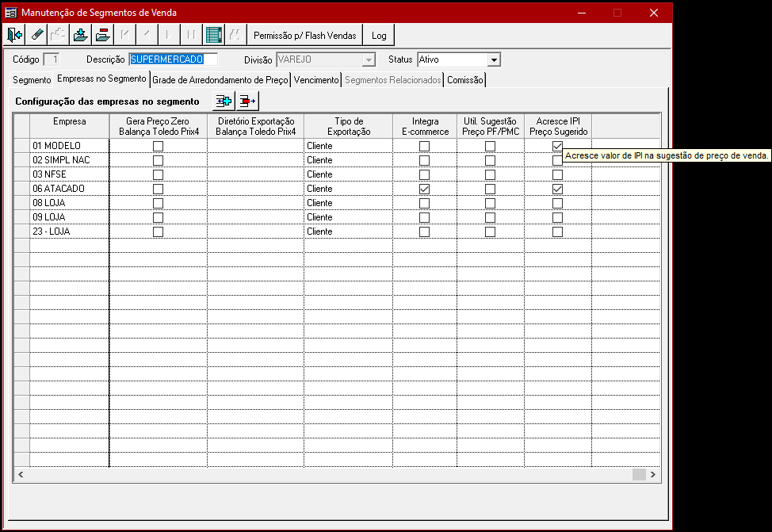Image resolution: width=772 pixels, height=532 pixels.
Task: Check Acresce IPI for 03 NFSE
Action: [x=557, y=175]
